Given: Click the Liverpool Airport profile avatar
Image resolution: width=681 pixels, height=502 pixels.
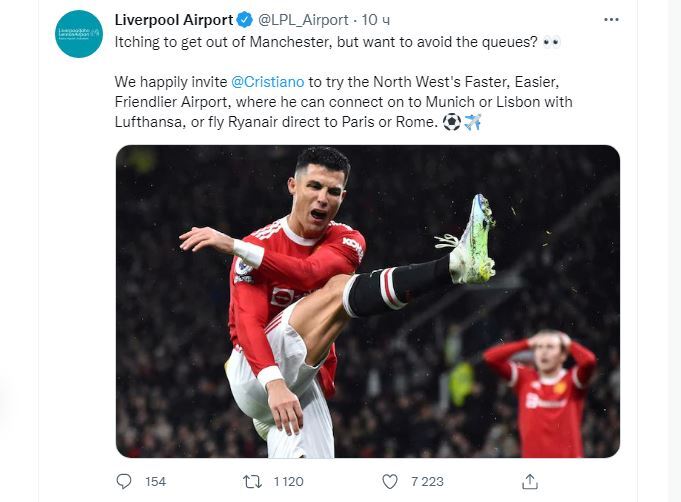Looking at the screenshot, I should tap(79, 34).
